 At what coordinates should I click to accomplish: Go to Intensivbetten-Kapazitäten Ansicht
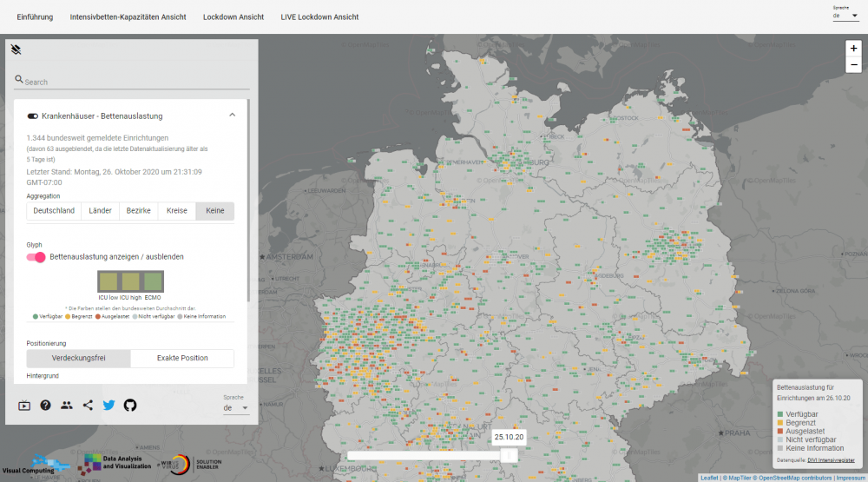(x=128, y=17)
